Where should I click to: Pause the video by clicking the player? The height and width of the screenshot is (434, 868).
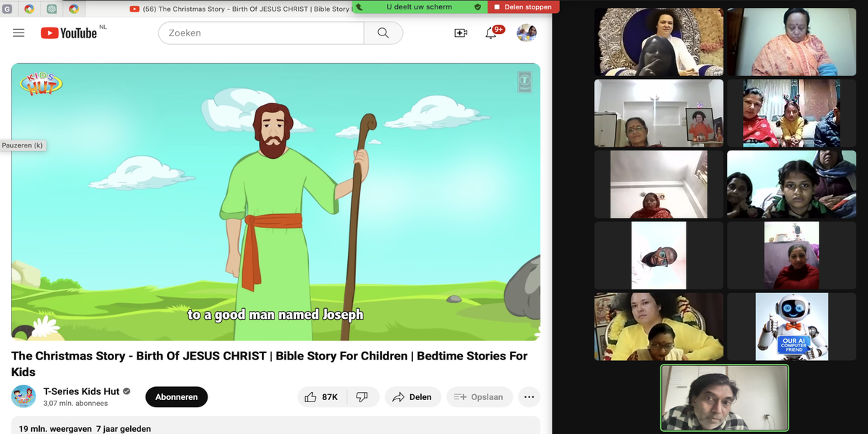click(276, 202)
